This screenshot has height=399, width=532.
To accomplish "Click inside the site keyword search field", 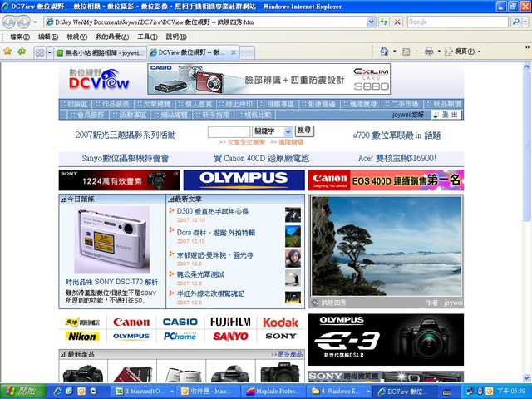I will point(229,132).
